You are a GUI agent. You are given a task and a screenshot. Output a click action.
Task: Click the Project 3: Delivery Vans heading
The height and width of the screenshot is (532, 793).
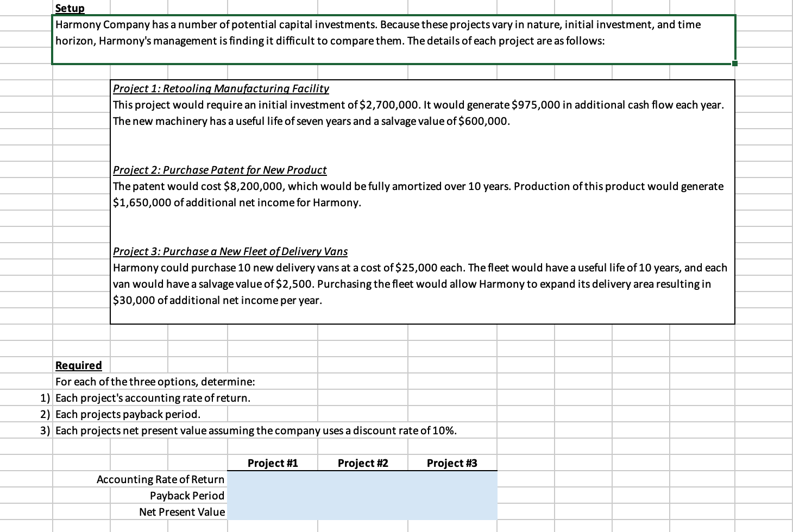[x=230, y=251]
